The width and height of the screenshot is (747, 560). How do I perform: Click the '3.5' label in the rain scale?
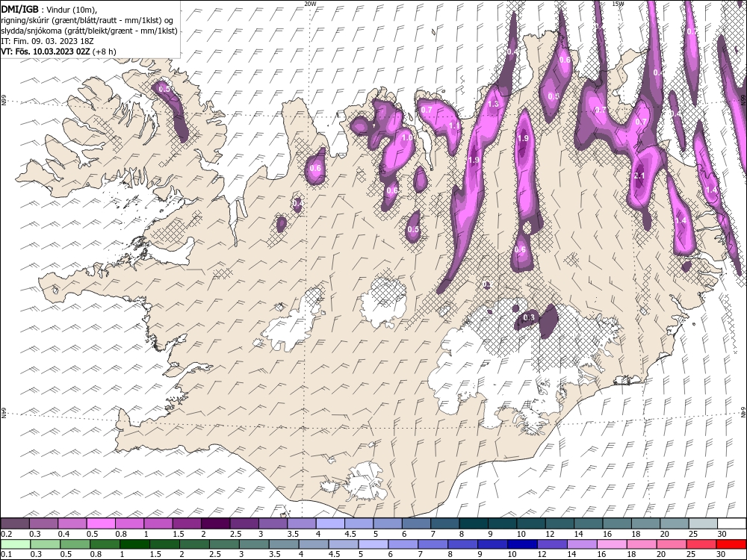coord(274,555)
